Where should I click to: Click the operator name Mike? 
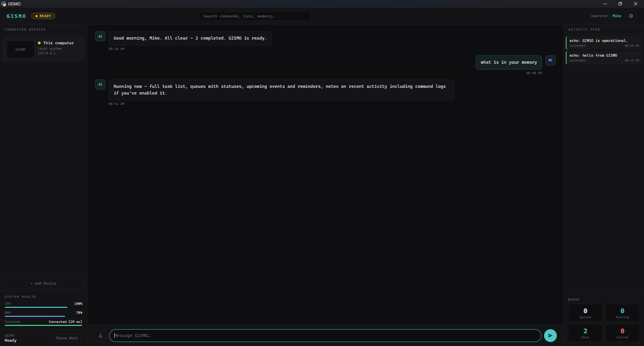(617, 16)
